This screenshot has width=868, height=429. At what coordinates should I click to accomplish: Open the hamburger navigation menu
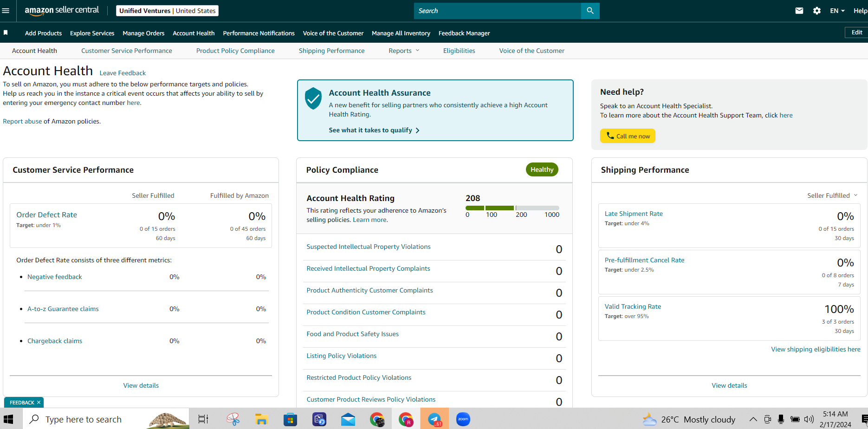click(x=6, y=11)
